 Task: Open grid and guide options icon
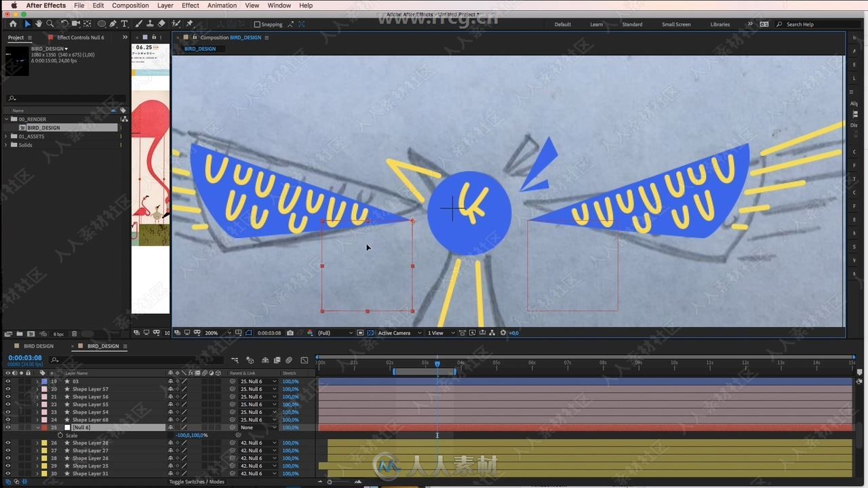(x=238, y=333)
